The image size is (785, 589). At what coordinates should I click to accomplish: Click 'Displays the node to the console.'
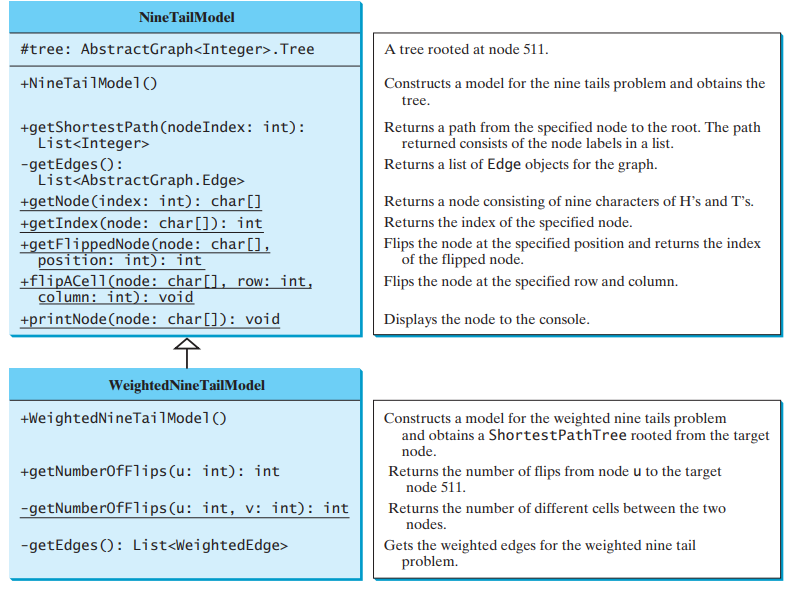(x=487, y=320)
